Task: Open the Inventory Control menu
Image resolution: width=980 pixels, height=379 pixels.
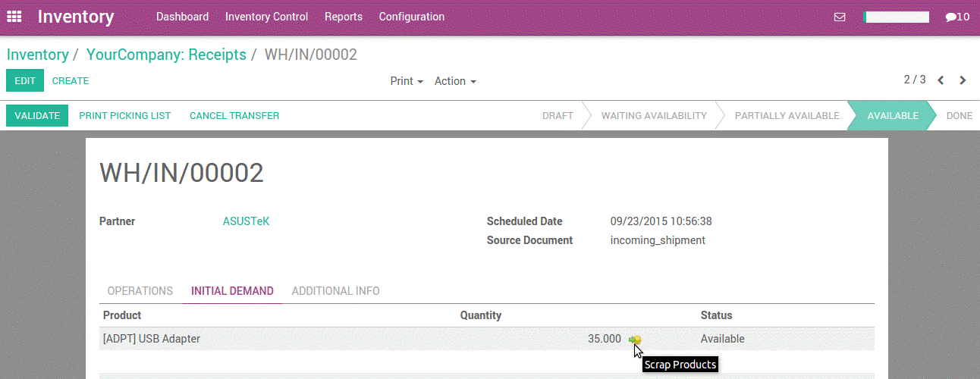Action: point(266,17)
